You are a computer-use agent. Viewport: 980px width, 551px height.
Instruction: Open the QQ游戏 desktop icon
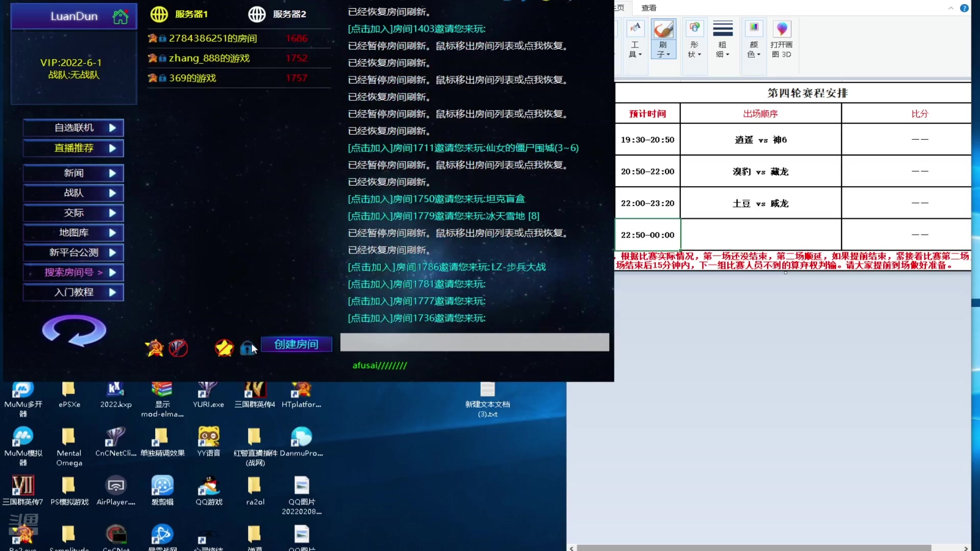click(209, 490)
